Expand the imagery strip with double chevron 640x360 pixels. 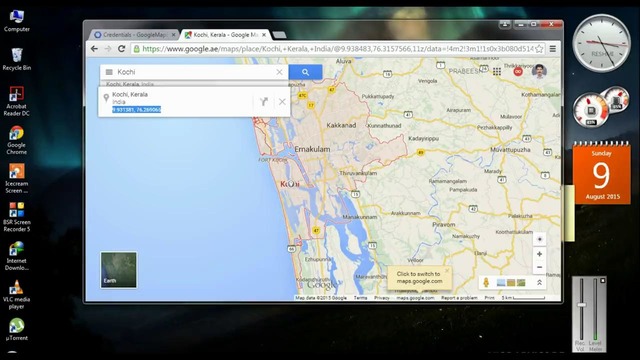tap(539, 282)
